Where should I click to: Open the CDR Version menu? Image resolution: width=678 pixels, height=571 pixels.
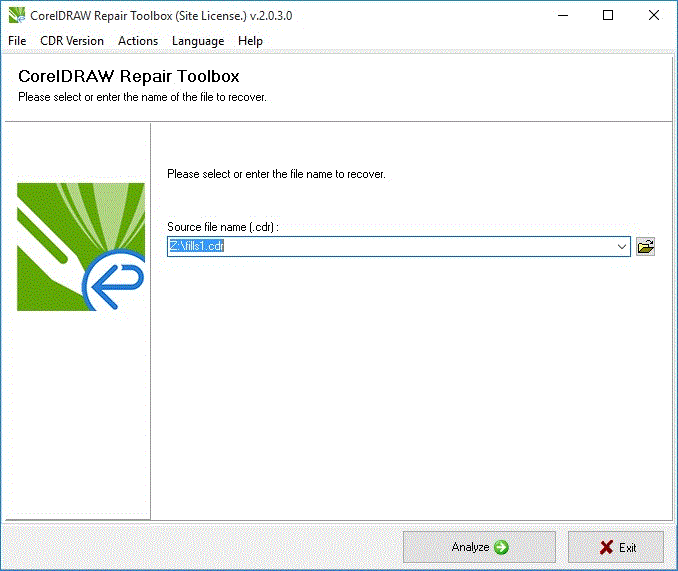[x=72, y=41]
